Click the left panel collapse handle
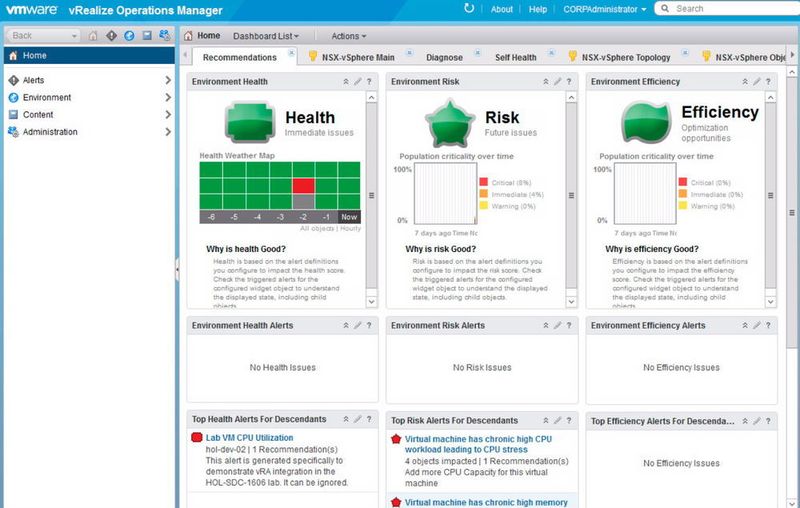Image resolution: width=800 pixels, height=508 pixels. tap(177, 268)
